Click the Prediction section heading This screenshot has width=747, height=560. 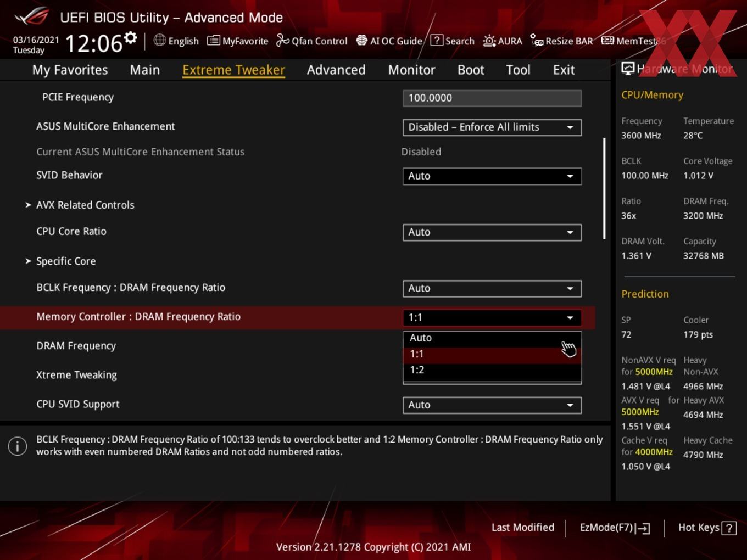point(645,294)
